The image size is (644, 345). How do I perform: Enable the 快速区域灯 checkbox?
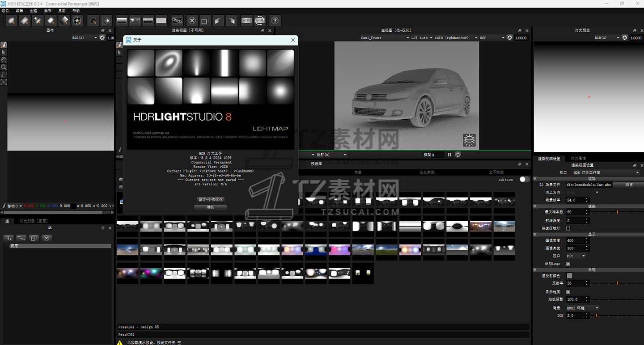(x=568, y=228)
